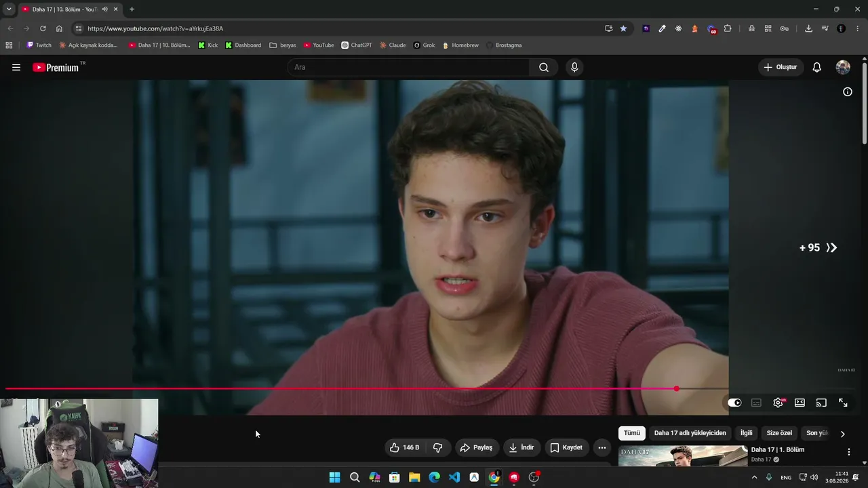Dislike the video

(438, 447)
